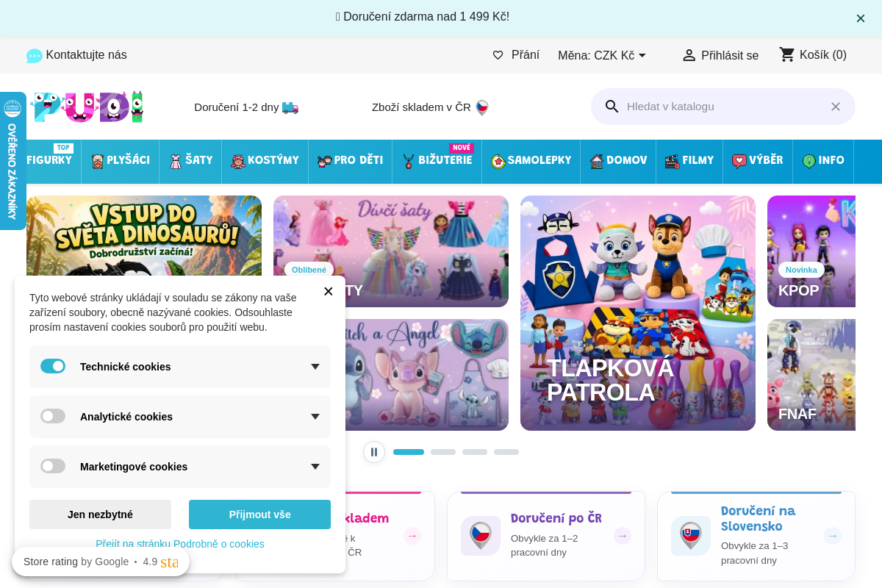Open the Doručení na Slovensko heading
Screen dimensions: 882x588
pos(759,519)
